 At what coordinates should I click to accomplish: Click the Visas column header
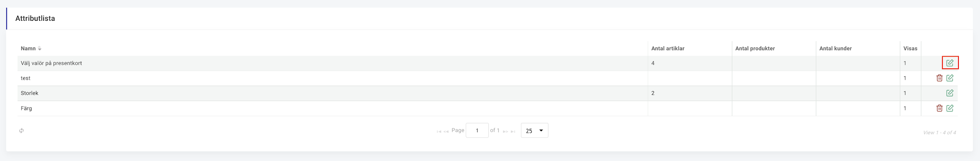point(910,48)
